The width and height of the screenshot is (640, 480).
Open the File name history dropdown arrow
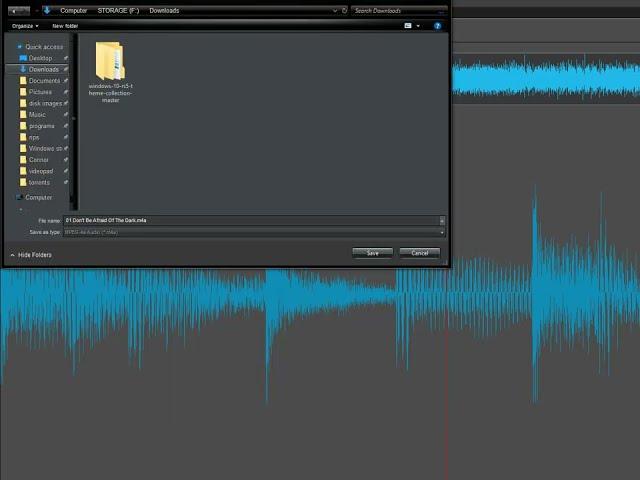pyautogui.click(x=442, y=220)
